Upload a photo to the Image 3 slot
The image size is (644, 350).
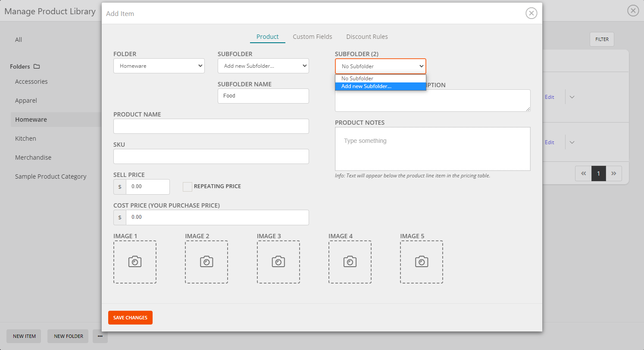pyautogui.click(x=278, y=262)
